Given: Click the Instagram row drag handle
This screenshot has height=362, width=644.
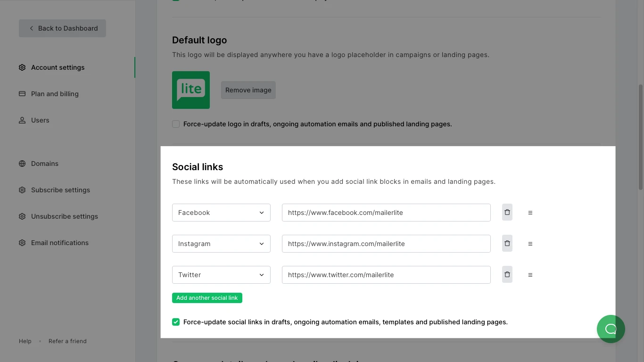Looking at the screenshot, I should click(x=530, y=244).
